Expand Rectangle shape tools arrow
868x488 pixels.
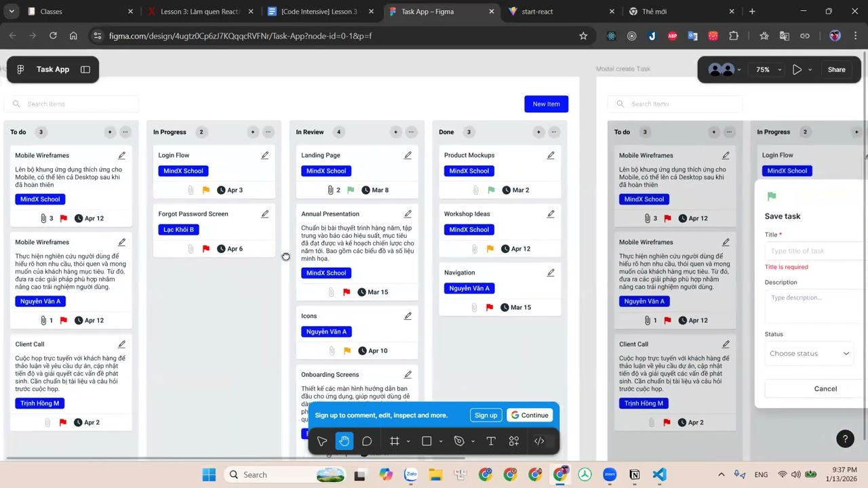click(x=441, y=442)
